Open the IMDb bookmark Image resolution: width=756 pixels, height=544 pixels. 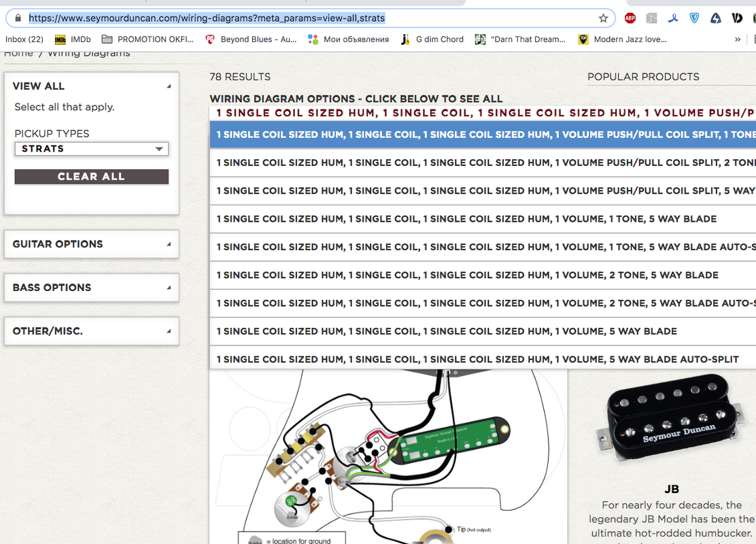pyautogui.click(x=73, y=39)
